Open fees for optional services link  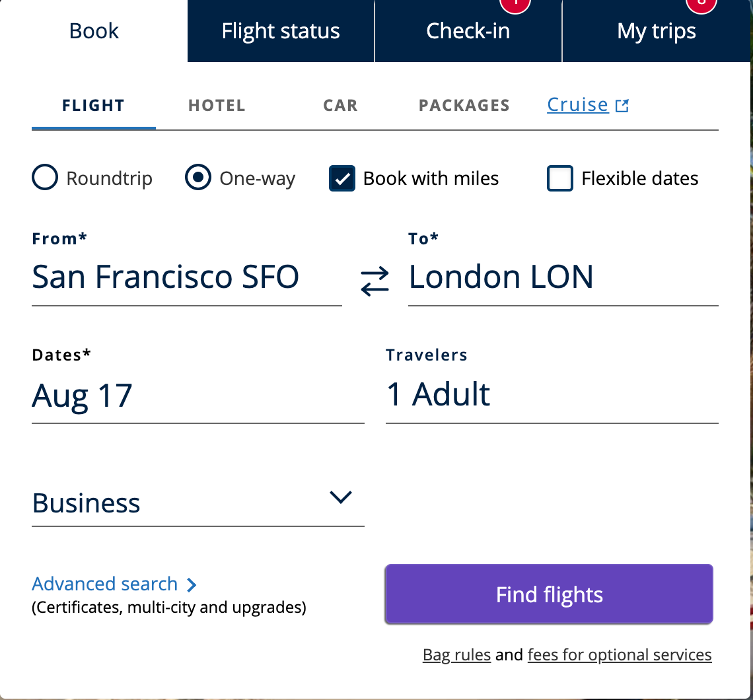click(619, 654)
